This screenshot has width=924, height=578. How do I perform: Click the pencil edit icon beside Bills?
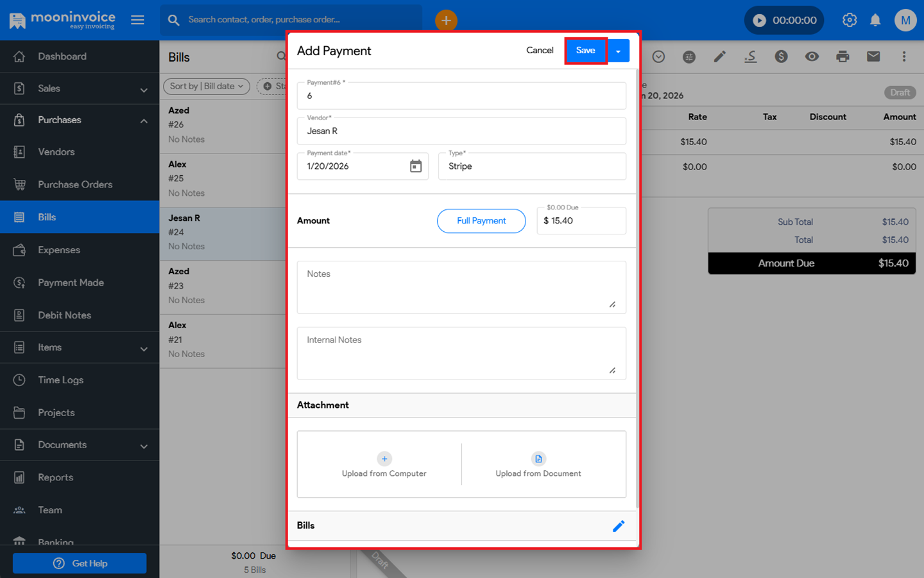pyautogui.click(x=618, y=526)
